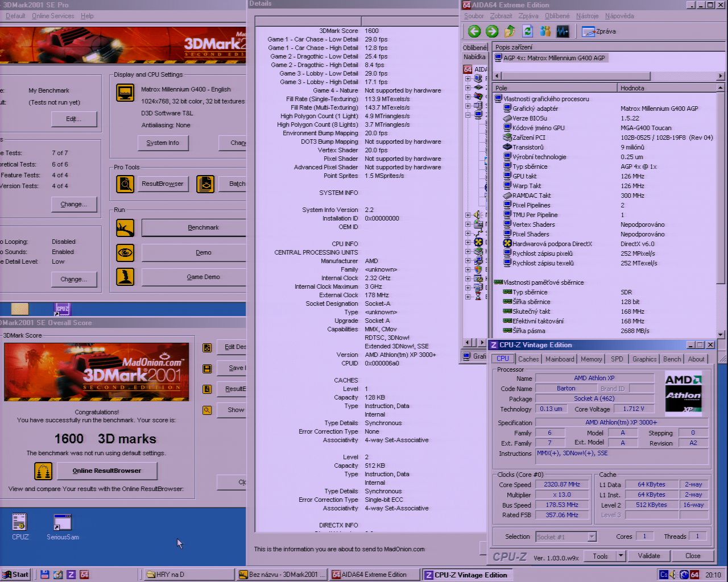Switch to the Caches tab in CPU-Z
The width and height of the screenshot is (728, 582).
click(528, 359)
